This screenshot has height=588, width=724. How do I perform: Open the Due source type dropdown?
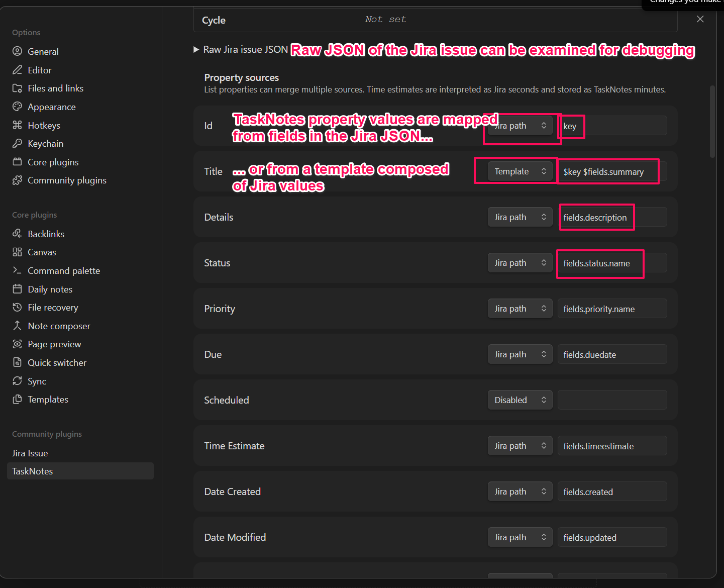pos(520,354)
